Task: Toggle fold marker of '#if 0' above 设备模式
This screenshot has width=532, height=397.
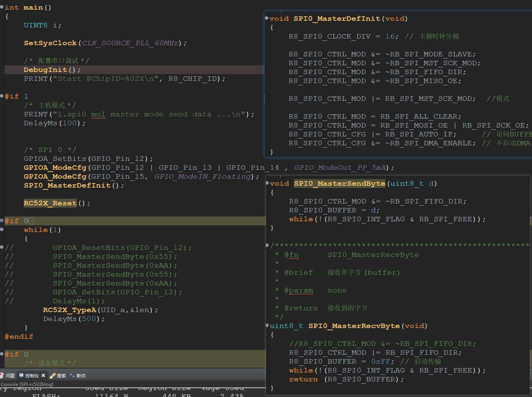Action: pyautogui.click(x=2, y=354)
